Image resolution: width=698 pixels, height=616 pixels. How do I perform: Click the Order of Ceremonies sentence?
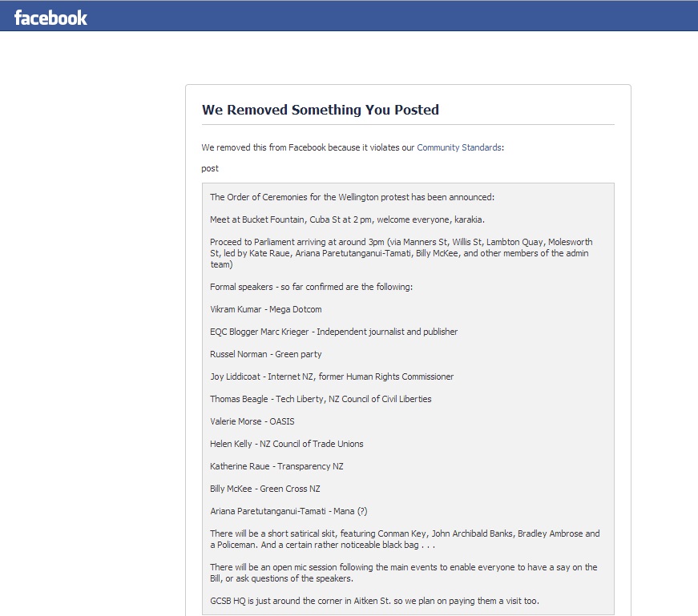[352, 197]
